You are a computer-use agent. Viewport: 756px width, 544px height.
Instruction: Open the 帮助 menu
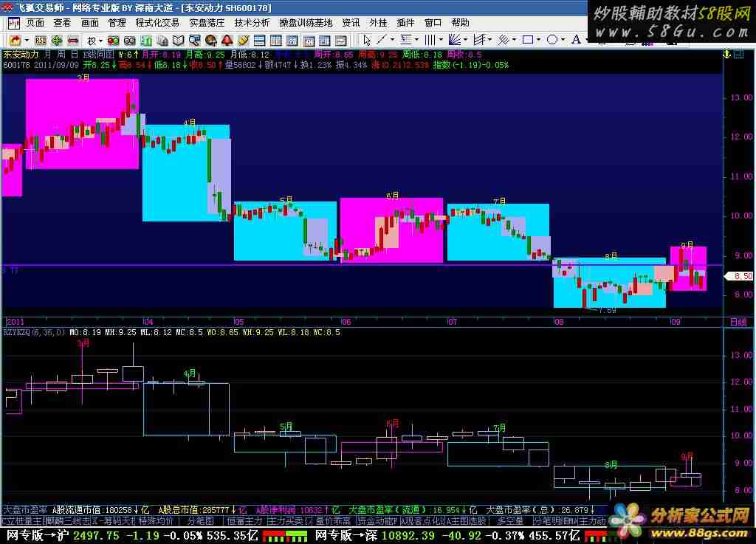pyautogui.click(x=461, y=23)
